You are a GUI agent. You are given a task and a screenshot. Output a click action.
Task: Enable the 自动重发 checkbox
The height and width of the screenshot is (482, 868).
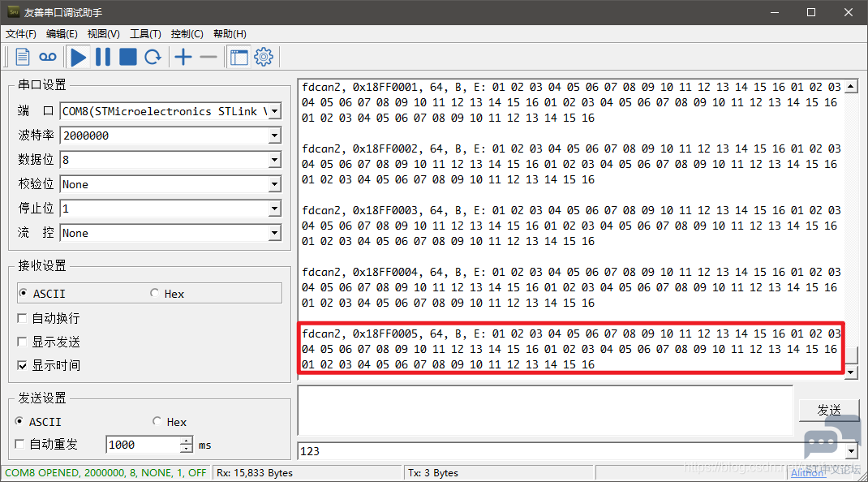click(20, 445)
